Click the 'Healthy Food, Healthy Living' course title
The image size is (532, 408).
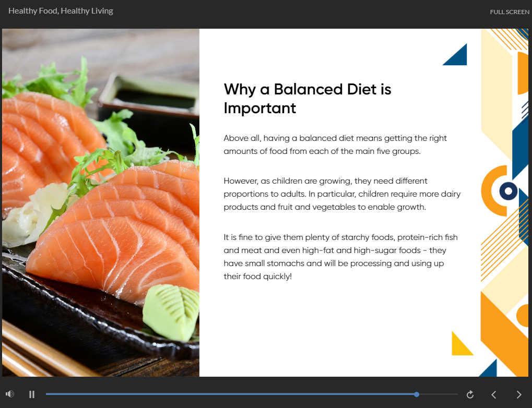pos(61,11)
